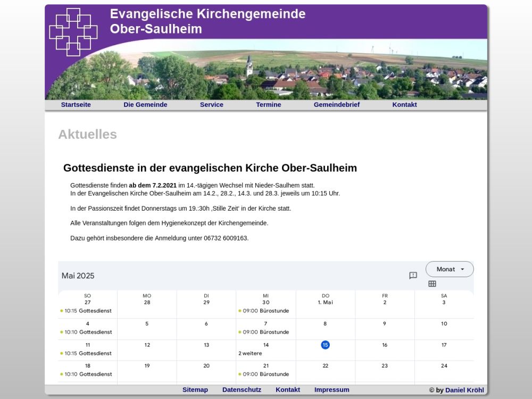Click the church cross logo
Viewport: 532px width, 399px height.
point(73,32)
